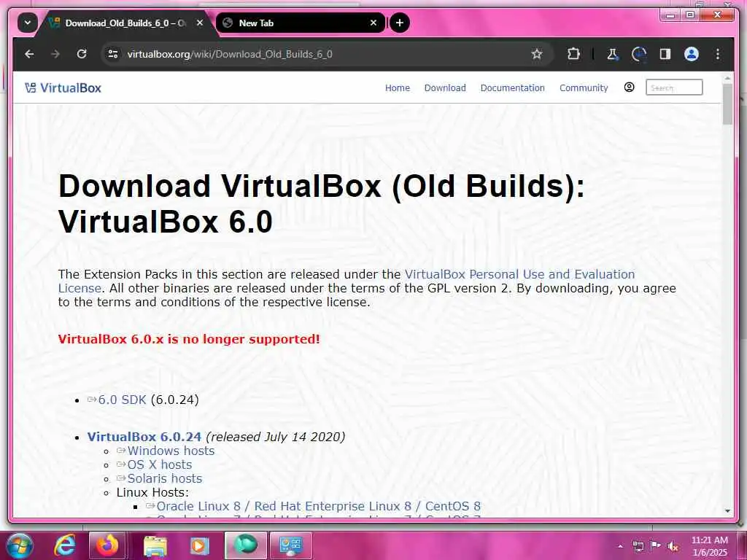747x560 pixels.
Task: Maximize the browser window
Action: 690,15
